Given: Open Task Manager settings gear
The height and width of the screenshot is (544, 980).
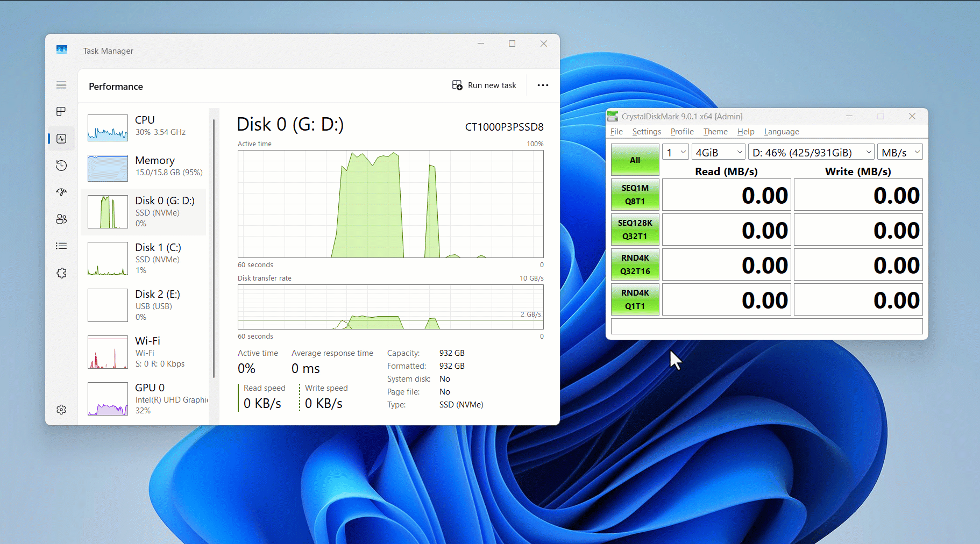Looking at the screenshot, I should click(61, 410).
